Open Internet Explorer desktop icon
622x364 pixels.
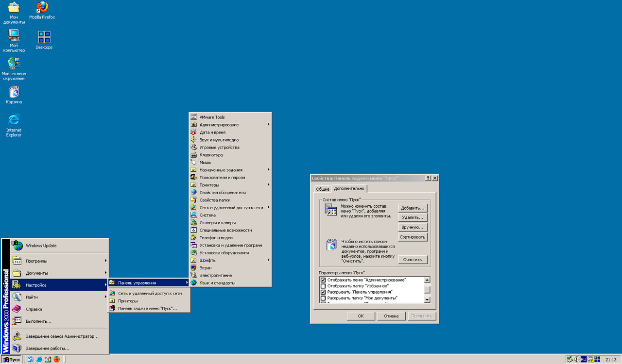click(14, 120)
